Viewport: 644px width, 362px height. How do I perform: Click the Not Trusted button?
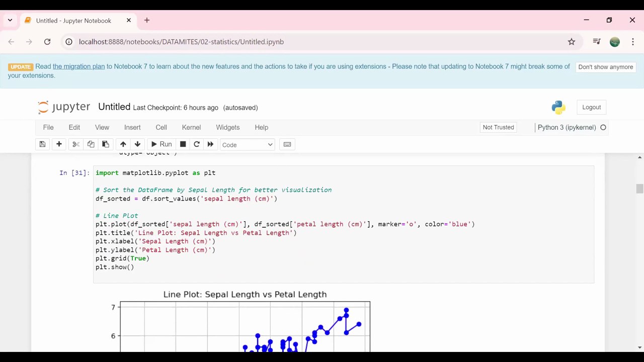pos(498,127)
